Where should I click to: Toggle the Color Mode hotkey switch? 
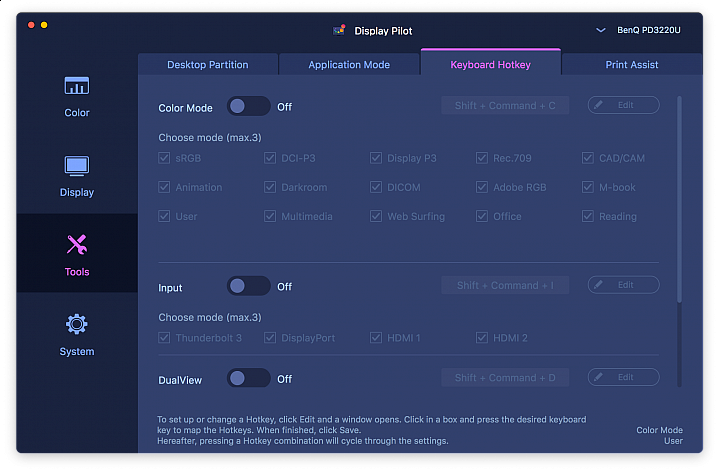click(248, 107)
